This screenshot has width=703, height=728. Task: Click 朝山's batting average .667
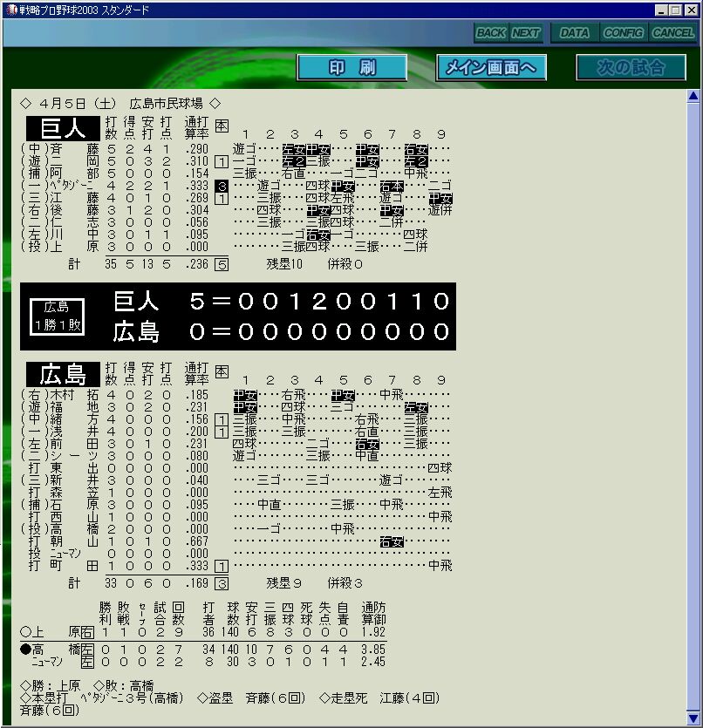pos(197,541)
